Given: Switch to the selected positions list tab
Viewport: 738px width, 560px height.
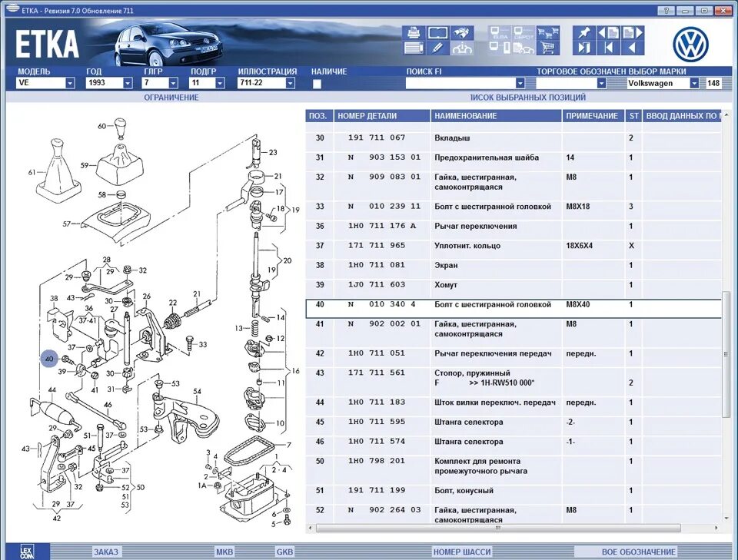Looking at the screenshot, I should coord(527,98).
